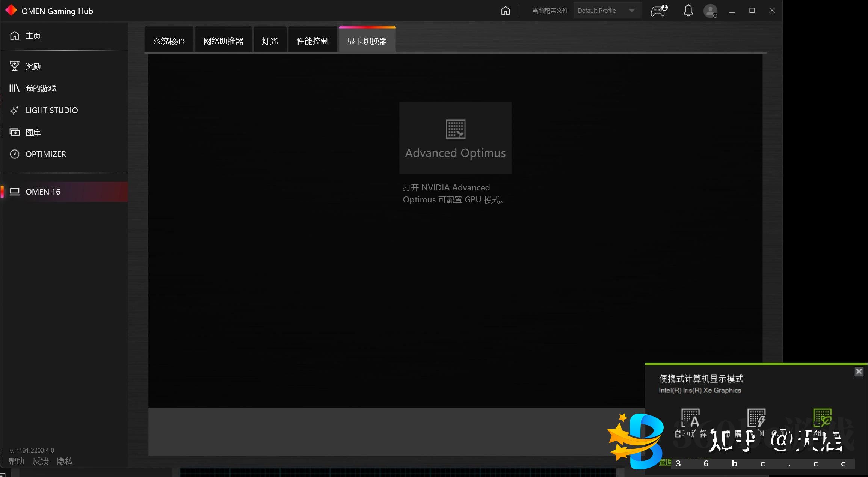Click the user account avatar

(x=710, y=11)
